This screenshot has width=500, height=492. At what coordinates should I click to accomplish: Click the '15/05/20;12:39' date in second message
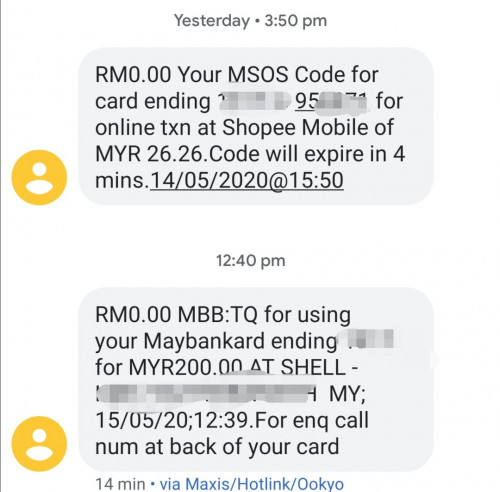coord(176,420)
